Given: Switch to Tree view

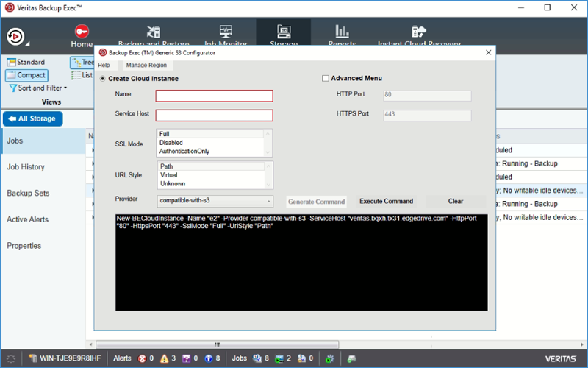Looking at the screenshot, I should click(82, 63).
